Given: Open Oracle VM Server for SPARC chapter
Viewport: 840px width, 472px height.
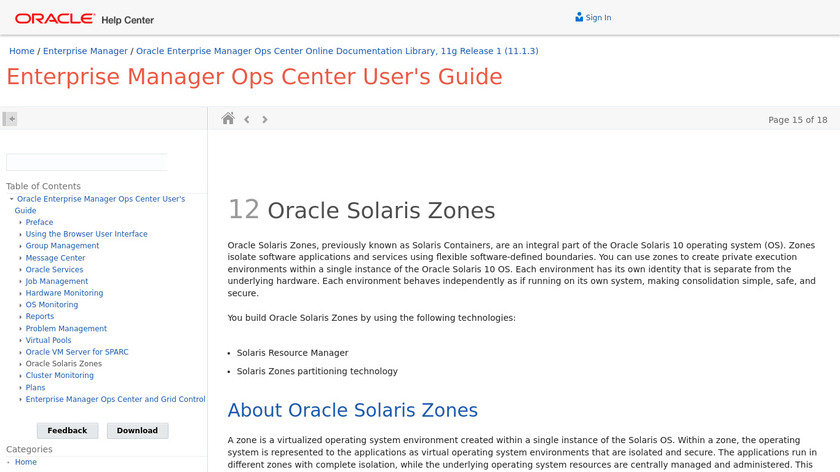Looking at the screenshot, I should [x=77, y=352].
